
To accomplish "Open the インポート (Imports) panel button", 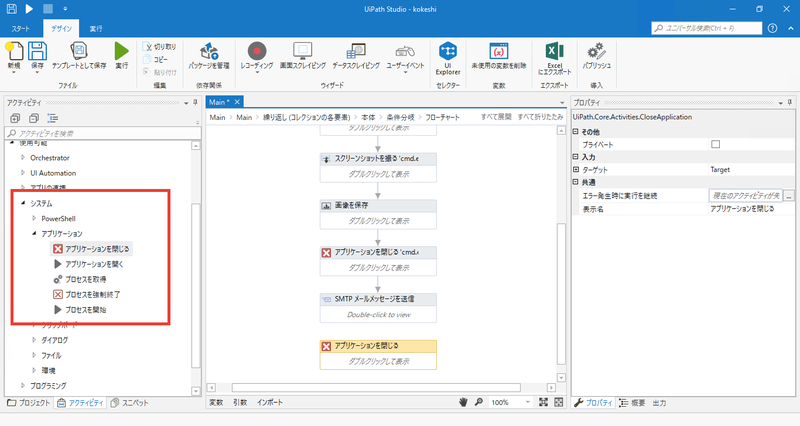I will tap(270, 403).
